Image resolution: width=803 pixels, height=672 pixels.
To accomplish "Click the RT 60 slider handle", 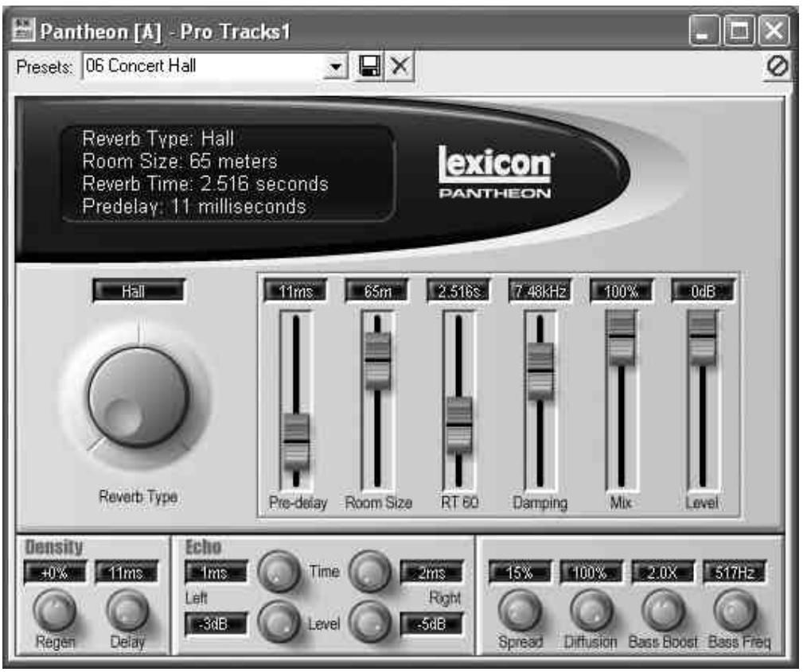I will click(x=459, y=425).
